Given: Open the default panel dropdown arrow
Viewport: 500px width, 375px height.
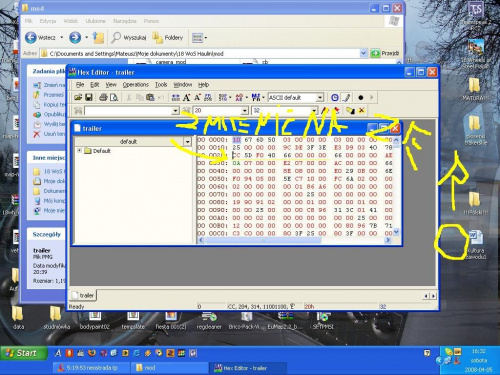Looking at the screenshot, I should point(188,142).
